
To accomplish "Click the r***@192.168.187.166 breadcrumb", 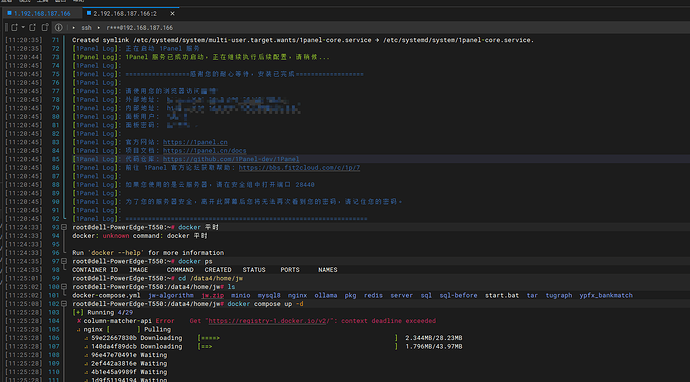I will coord(139,27).
